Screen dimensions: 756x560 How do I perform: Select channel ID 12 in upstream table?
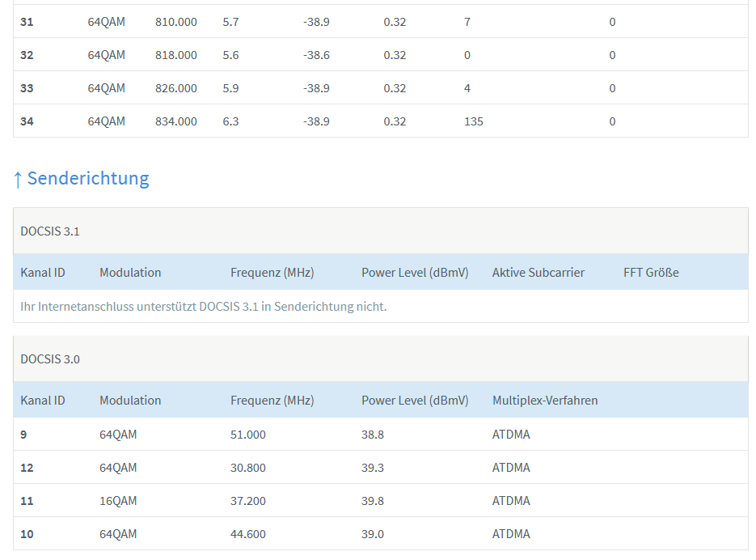click(x=27, y=468)
